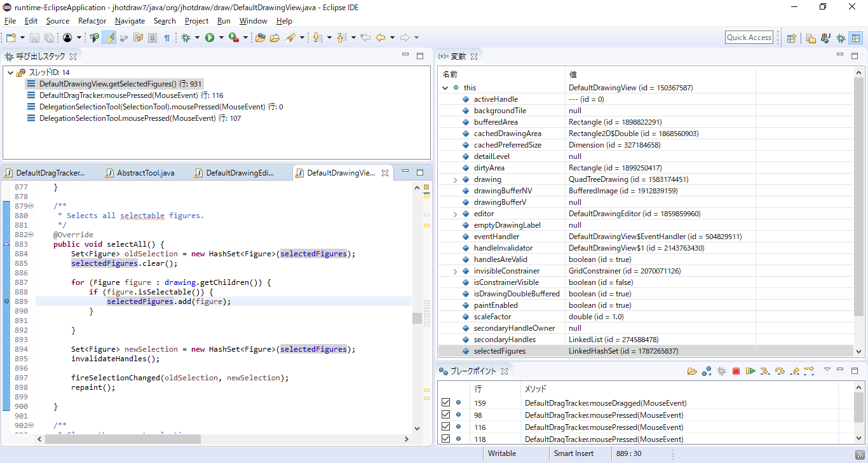The image size is (868, 463).
Task: Click the open folder icon in breakpoints panel
Action: click(x=692, y=371)
